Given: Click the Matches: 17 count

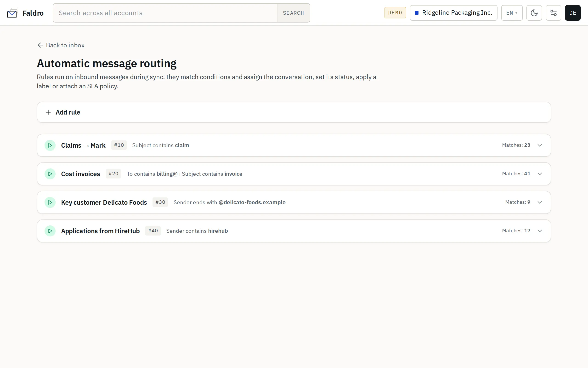Looking at the screenshot, I should (516, 231).
